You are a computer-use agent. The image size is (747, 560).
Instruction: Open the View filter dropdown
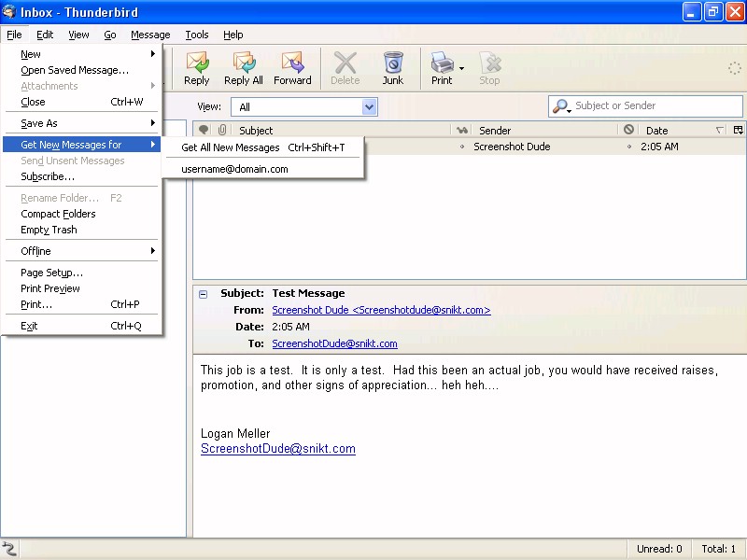pos(369,106)
